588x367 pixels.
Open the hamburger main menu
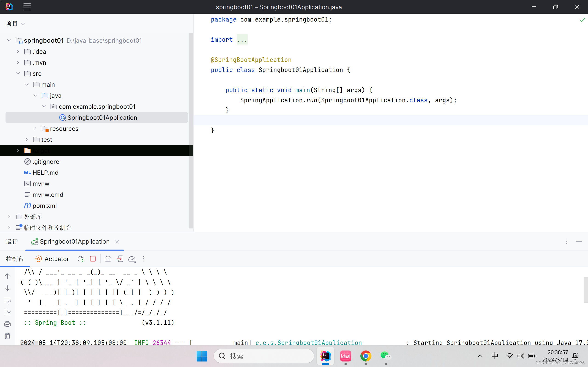[27, 7]
